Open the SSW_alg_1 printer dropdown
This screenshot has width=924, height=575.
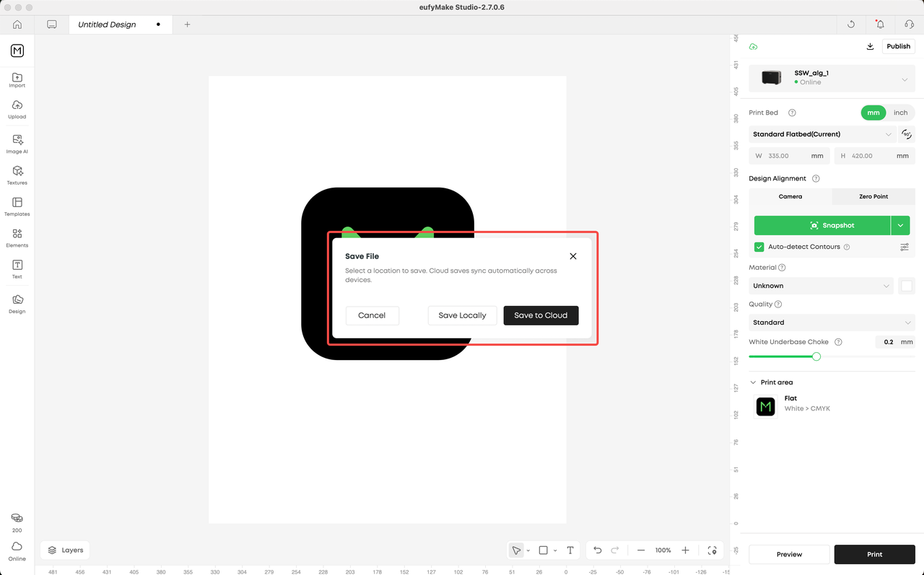(832, 77)
